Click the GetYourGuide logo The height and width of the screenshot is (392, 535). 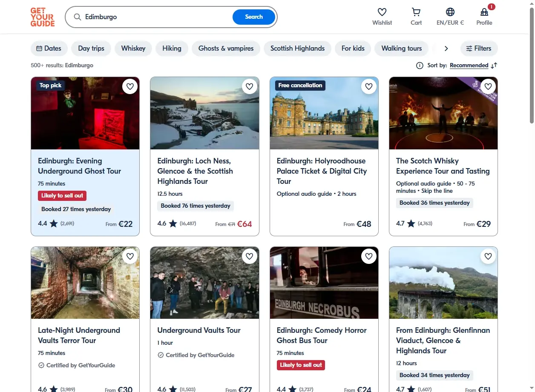[43, 17]
